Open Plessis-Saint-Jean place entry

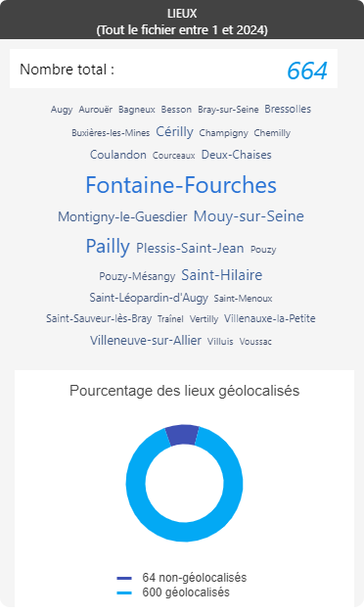[x=190, y=249]
